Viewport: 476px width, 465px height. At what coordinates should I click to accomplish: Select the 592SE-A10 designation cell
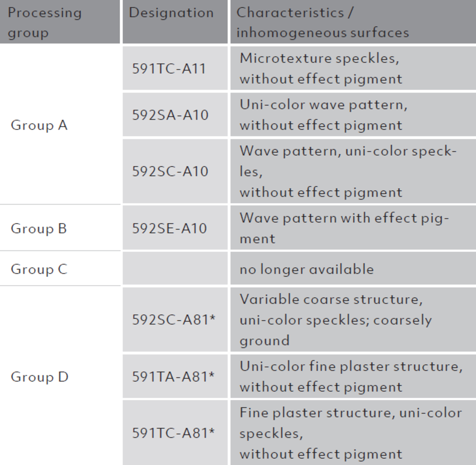(x=169, y=228)
